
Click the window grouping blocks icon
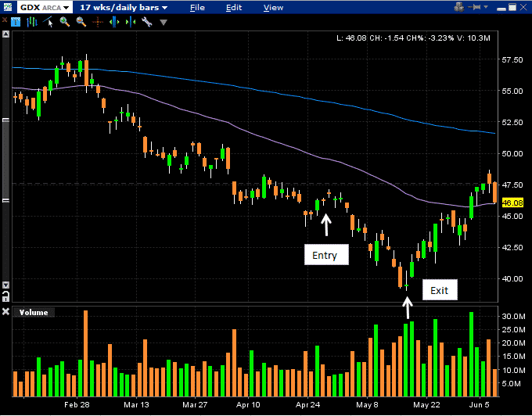tap(459, 7)
